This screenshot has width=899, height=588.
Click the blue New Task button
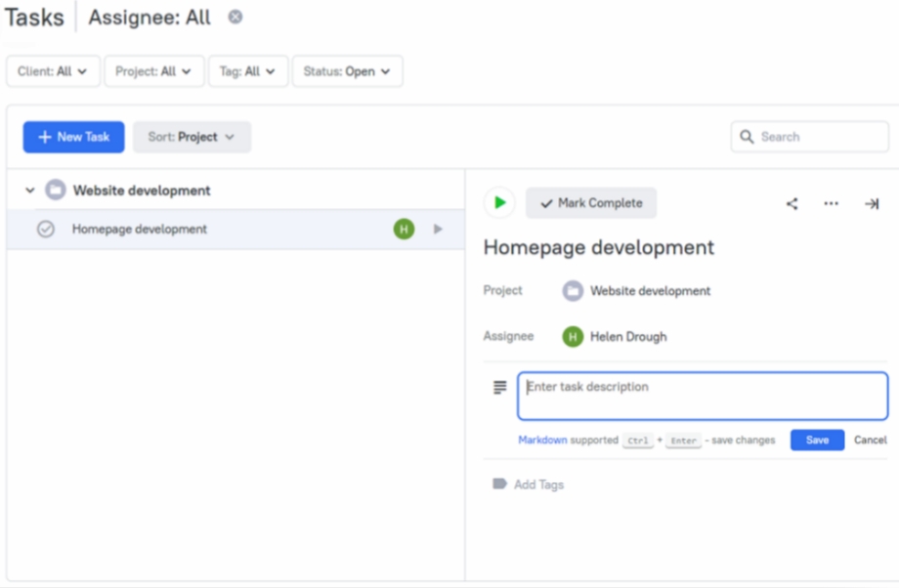pos(73,137)
